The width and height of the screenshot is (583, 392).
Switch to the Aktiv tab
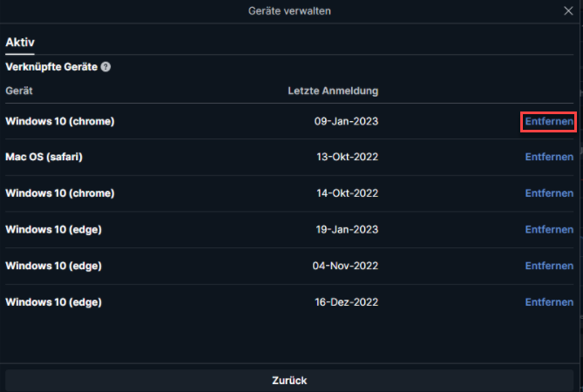[20, 43]
